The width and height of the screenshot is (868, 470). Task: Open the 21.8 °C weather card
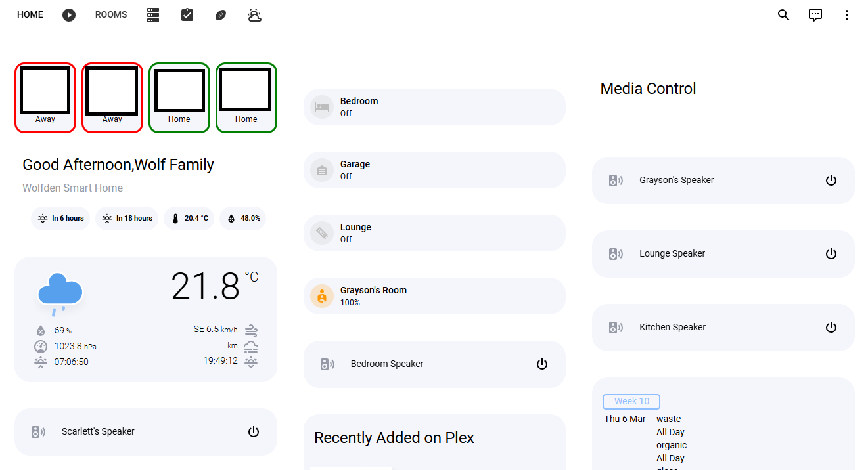146,319
